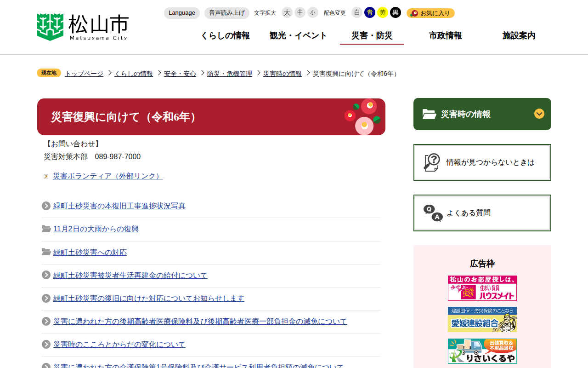Screen dimensions: 588x368
Task: Click arrow icon beside 被災者生活再建金の給付について
Action: [x=46, y=275]
